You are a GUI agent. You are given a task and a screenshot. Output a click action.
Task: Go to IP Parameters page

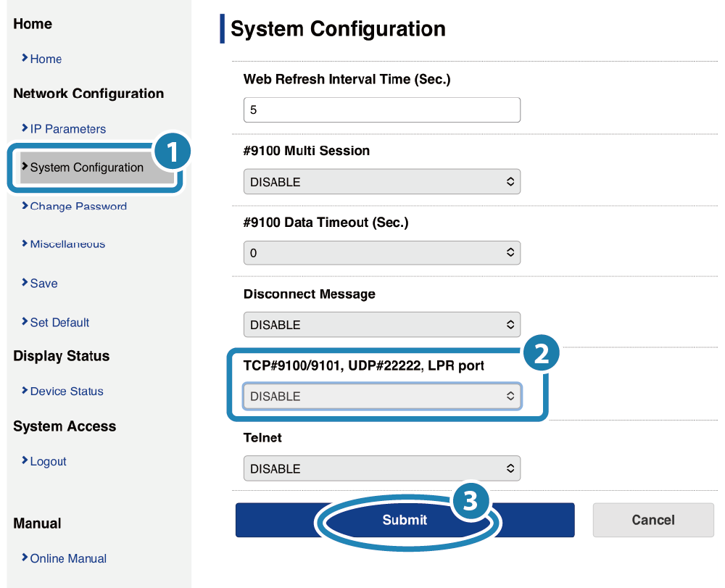point(67,129)
